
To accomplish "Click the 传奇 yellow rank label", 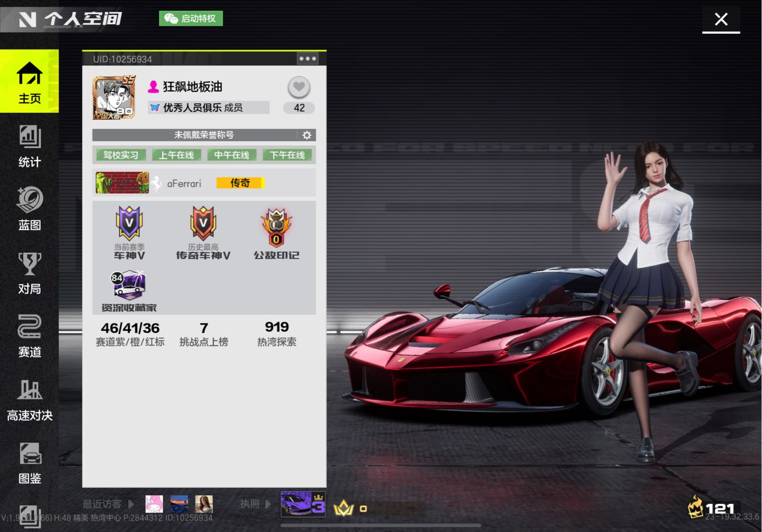I will [240, 183].
